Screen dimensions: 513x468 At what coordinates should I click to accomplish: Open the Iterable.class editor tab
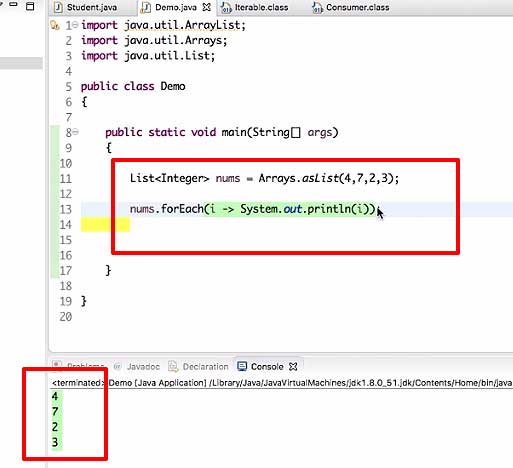tap(261, 7)
